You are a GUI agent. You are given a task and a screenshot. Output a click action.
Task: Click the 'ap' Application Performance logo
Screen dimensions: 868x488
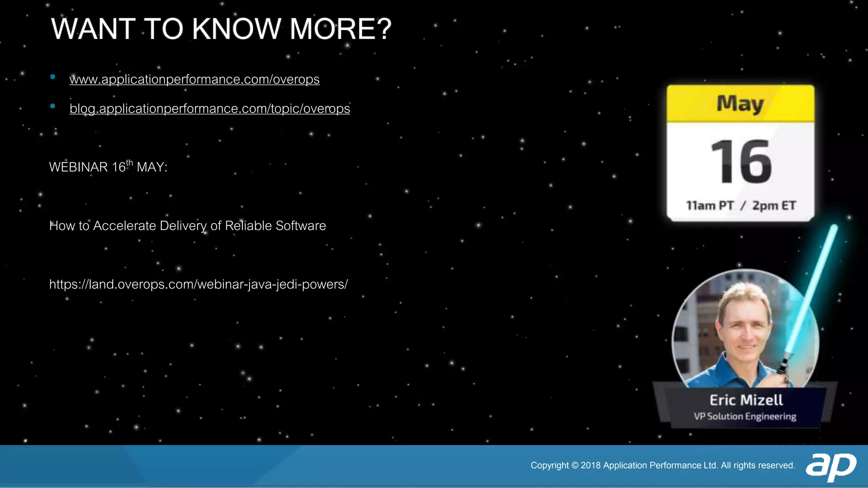[x=831, y=467]
